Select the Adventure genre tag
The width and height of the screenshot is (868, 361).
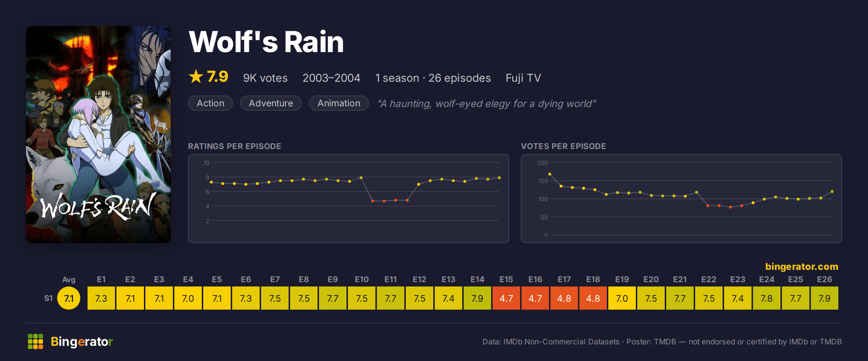[271, 103]
